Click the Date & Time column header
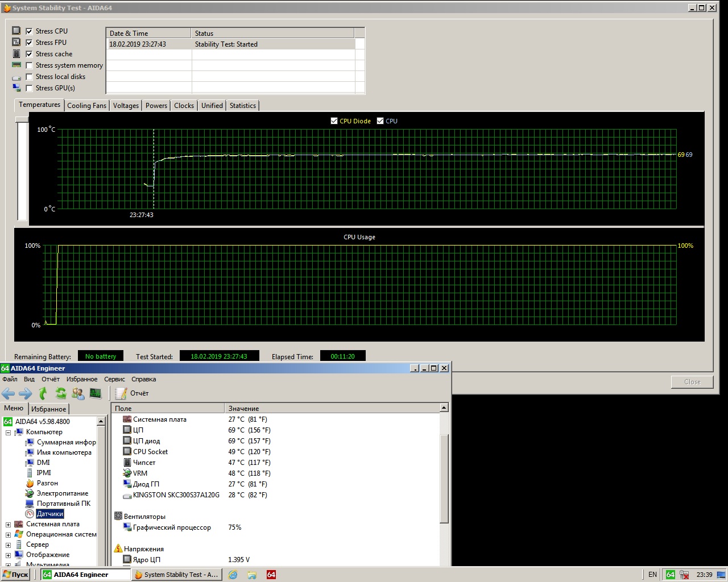The width and height of the screenshot is (728, 582). [148, 33]
